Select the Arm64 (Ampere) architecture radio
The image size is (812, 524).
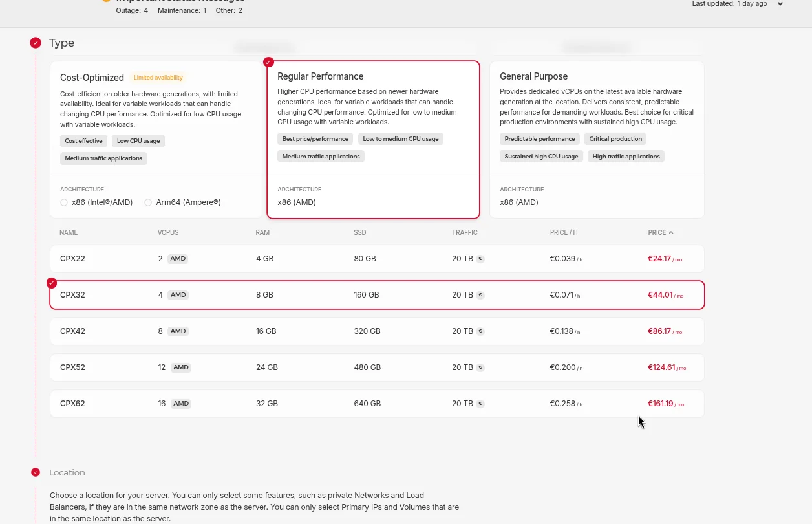[x=148, y=202]
